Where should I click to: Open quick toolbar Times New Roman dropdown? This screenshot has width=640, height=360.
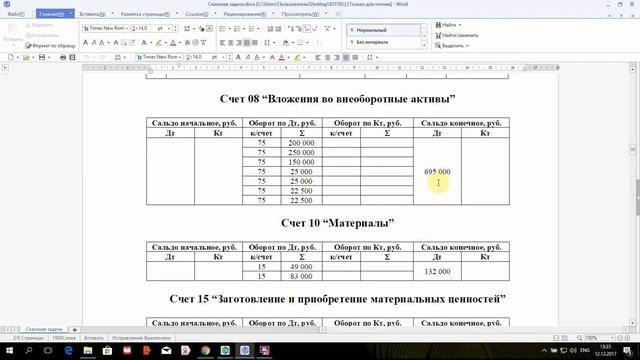click(x=180, y=58)
